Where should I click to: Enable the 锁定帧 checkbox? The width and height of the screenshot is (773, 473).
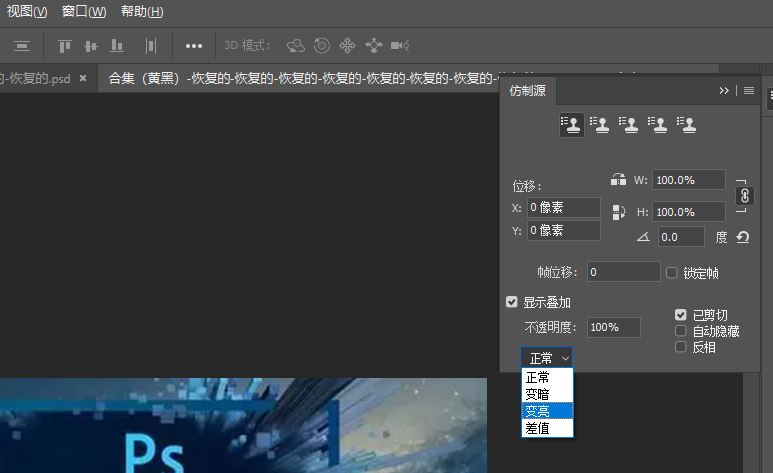click(671, 273)
